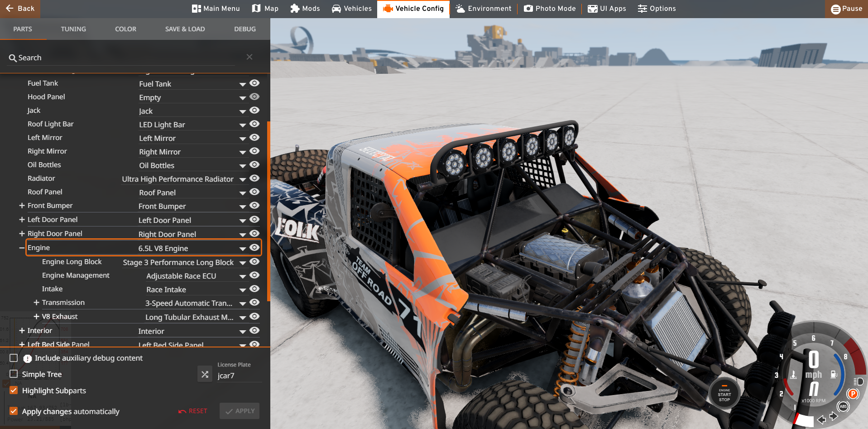Uncheck the Highlight Subparts checkbox
868x429 pixels.
pyautogui.click(x=14, y=390)
